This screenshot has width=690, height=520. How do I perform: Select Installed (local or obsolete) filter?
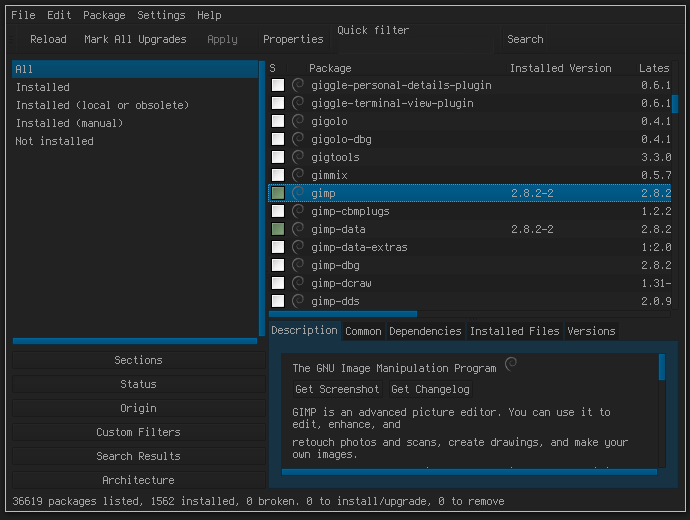(135, 105)
